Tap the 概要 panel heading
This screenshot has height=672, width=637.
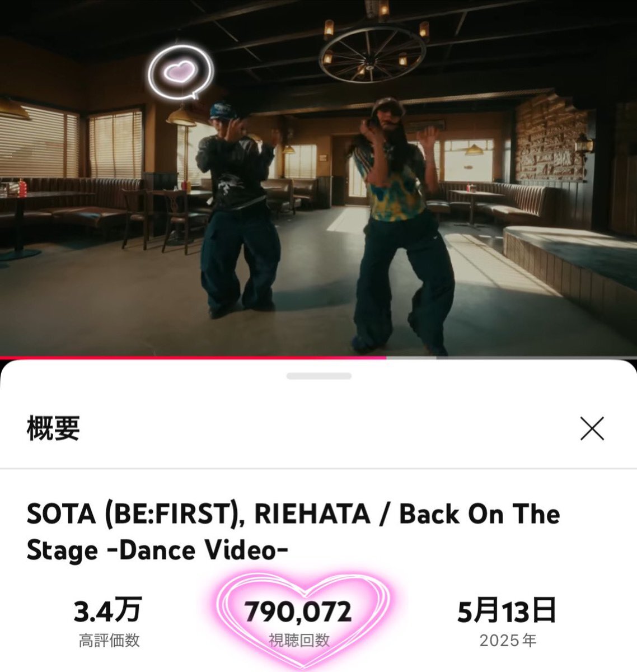[x=53, y=428]
